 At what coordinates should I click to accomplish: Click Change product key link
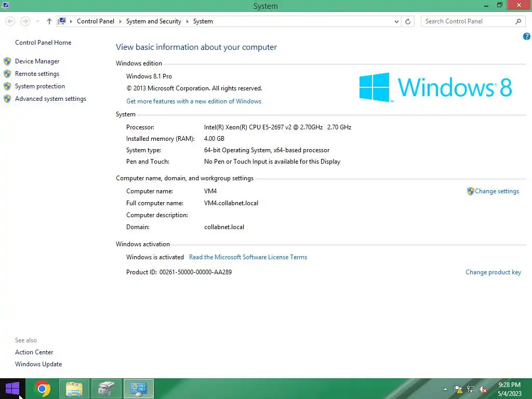(x=493, y=272)
